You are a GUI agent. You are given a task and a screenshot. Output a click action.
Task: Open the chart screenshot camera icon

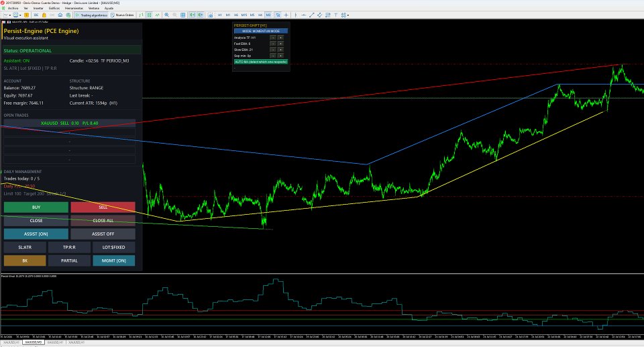[211, 15]
